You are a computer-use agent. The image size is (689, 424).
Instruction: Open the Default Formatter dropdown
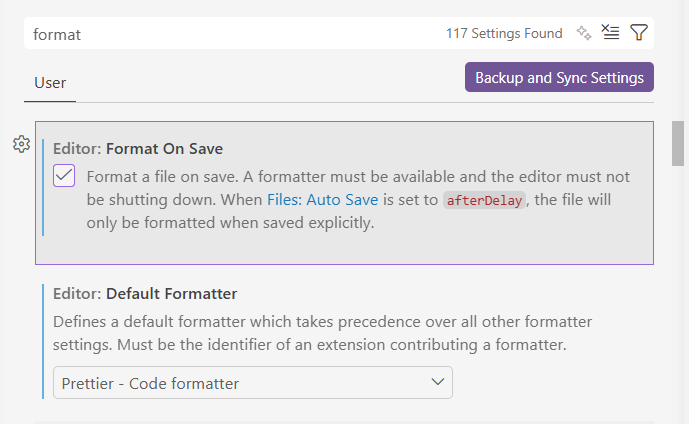[x=252, y=383]
